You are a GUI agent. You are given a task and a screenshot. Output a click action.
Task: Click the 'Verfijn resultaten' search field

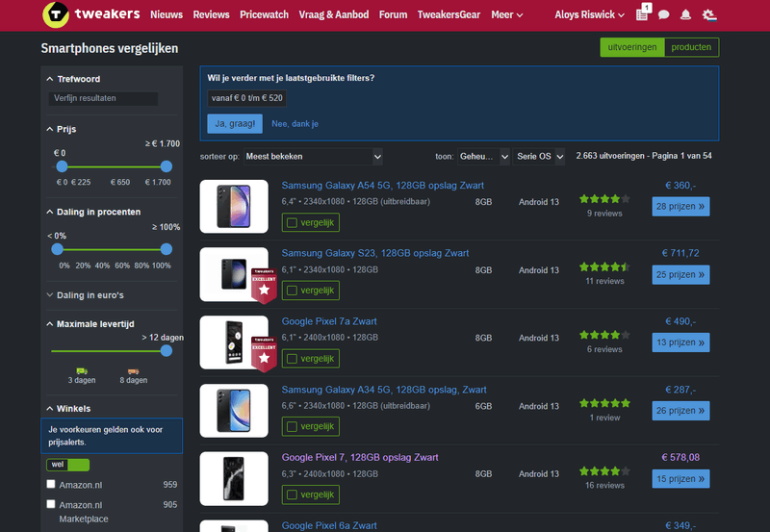[103, 99]
